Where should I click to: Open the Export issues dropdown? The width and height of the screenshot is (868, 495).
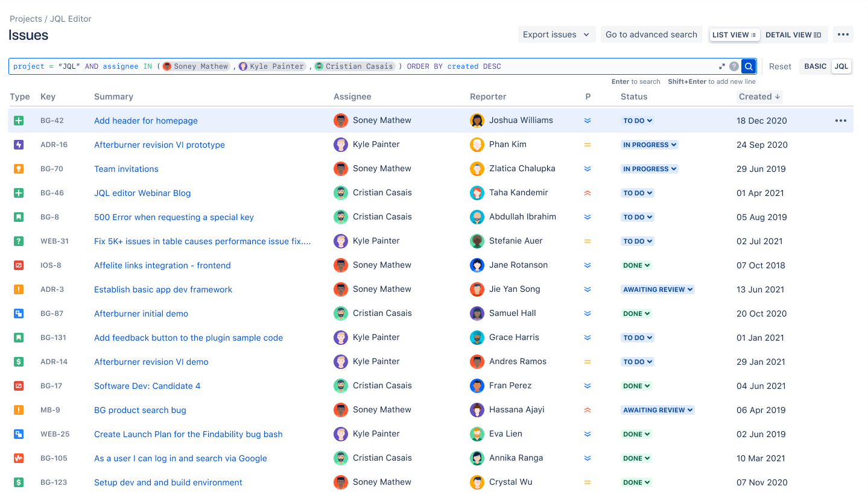(556, 34)
